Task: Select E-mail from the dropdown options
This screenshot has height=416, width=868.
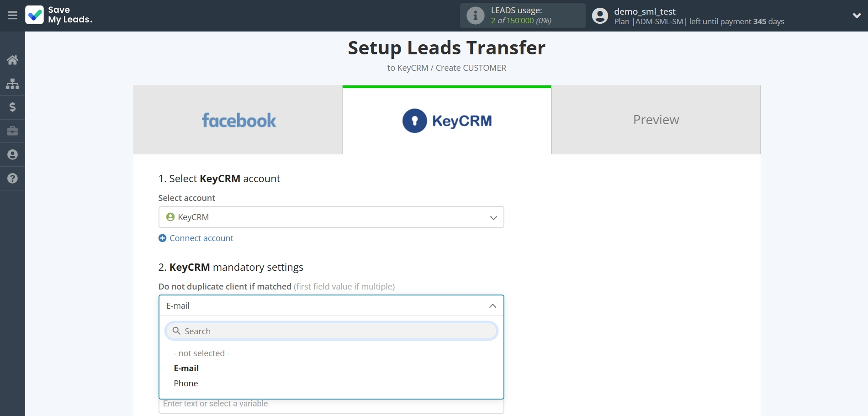Action: [186, 368]
